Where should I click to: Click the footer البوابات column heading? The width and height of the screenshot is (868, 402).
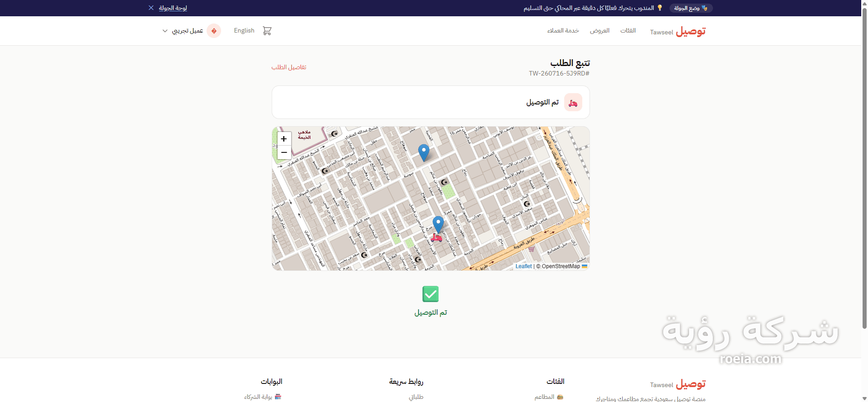pyautogui.click(x=271, y=381)
